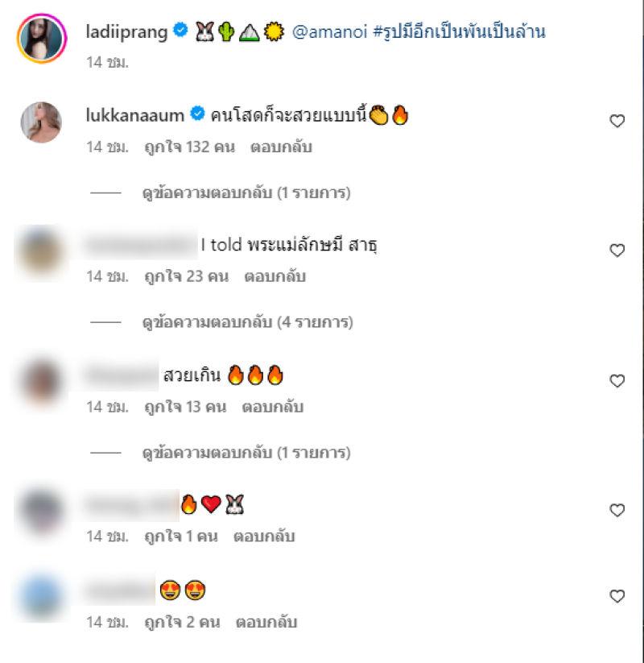Viewport: 644px width, 663px height.
Task: Reply (ตอบกลับ) to lukkanaaum's comment
Action: (281, 147)
